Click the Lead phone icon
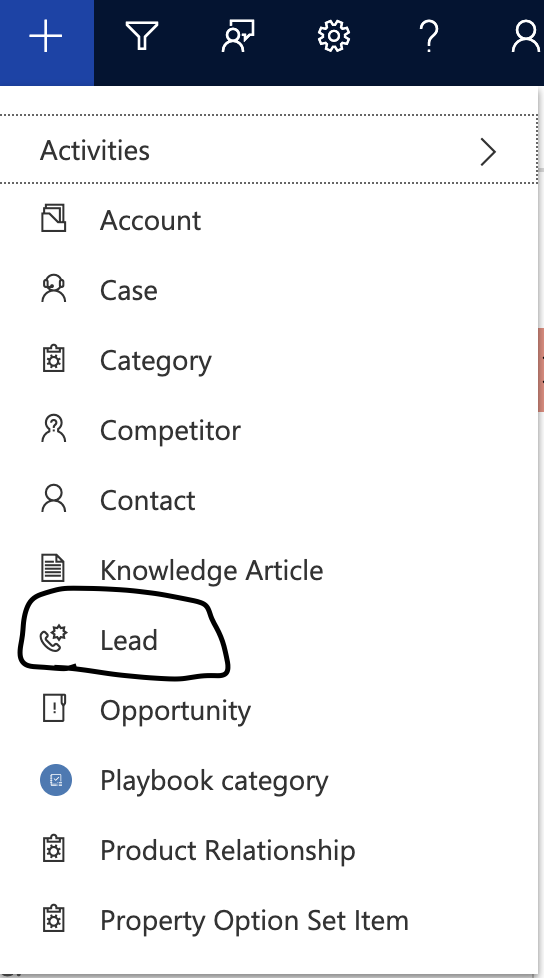This screenshot has height=978, width=544. (54, 639)
